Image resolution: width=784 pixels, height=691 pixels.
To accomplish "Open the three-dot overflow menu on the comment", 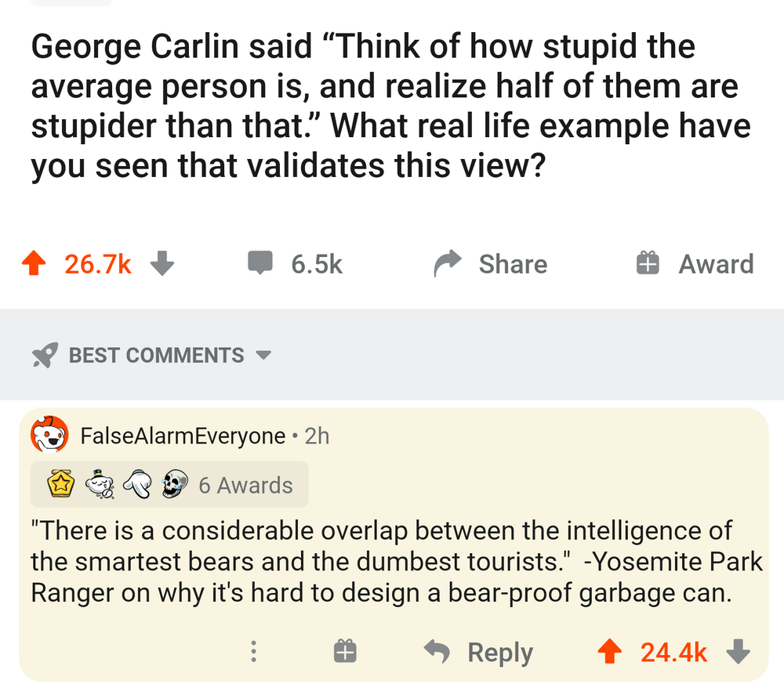I will point(253,651).
